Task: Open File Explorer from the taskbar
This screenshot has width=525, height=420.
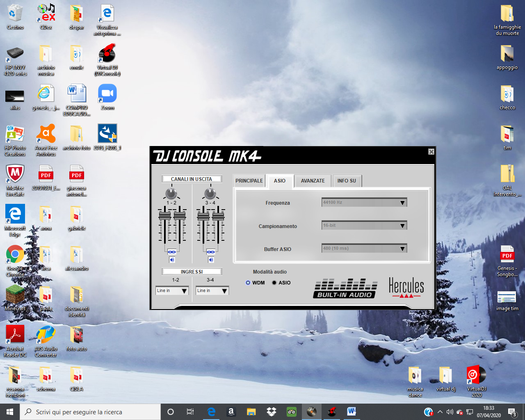Action: (x=251, y=412)
